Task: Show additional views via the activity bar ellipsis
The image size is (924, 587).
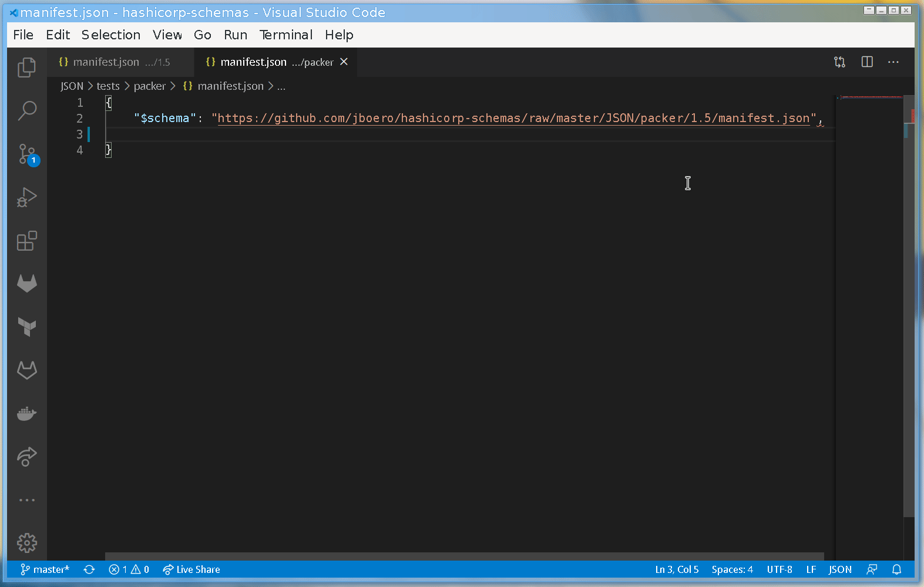Action: (27, 500)
